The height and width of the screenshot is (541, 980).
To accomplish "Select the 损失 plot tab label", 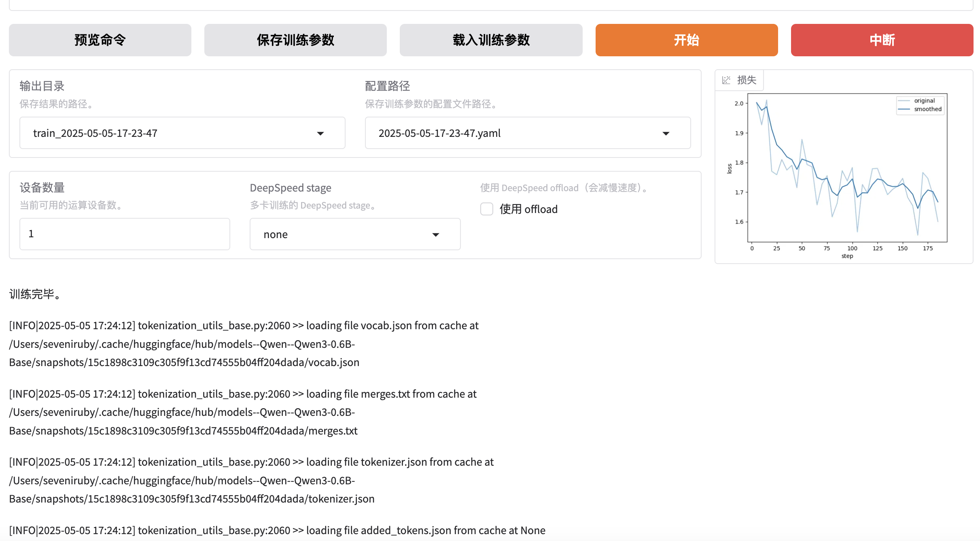I will tap(747, 80).
